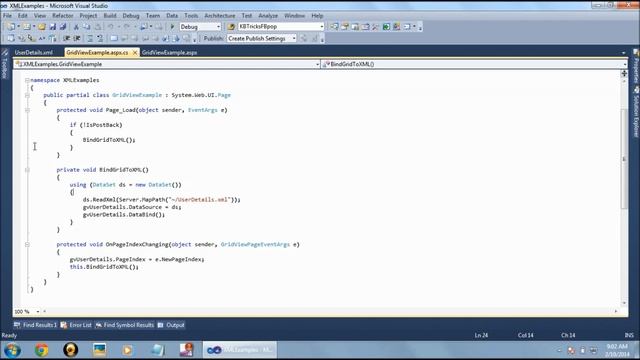The height and width of the screenshot is (360, 640).
Task: Click the Decrease Indent icon
Action: [x=67, y=38]
